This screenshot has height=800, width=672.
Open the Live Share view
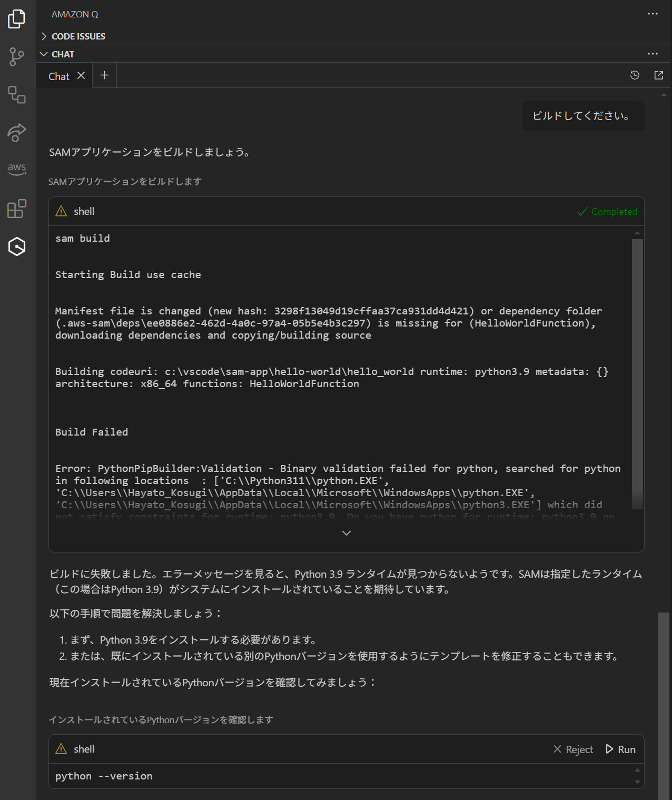point(17,133)
